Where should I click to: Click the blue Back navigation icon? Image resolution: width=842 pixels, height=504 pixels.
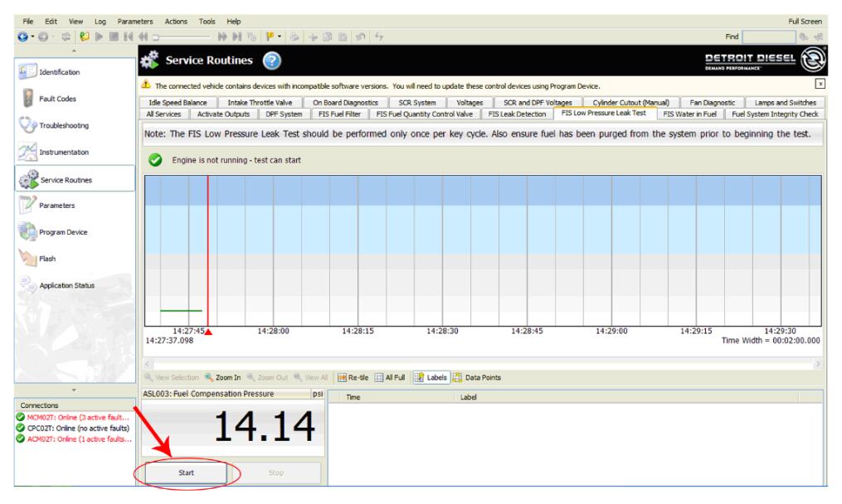pos(22,36)
